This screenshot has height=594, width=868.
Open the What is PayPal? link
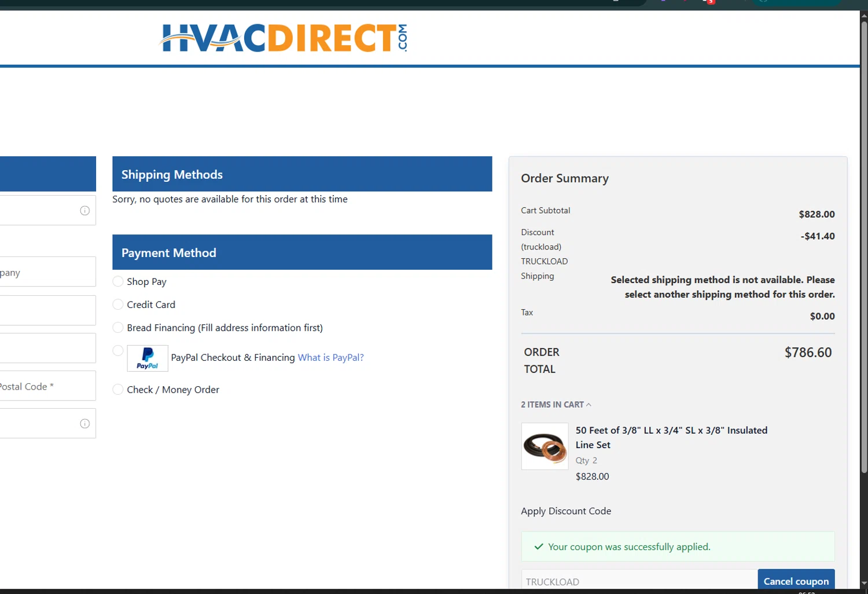331,358
